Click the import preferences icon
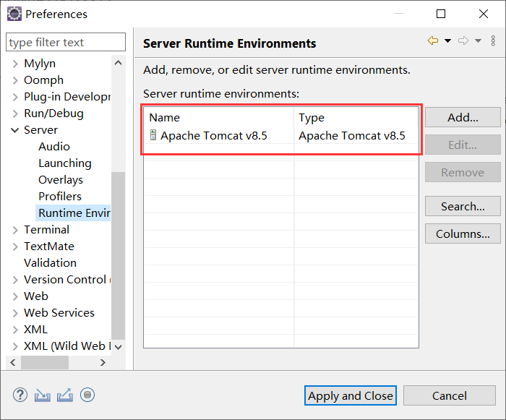The width and height of the screenshot is (506, 420). point(42,395)
